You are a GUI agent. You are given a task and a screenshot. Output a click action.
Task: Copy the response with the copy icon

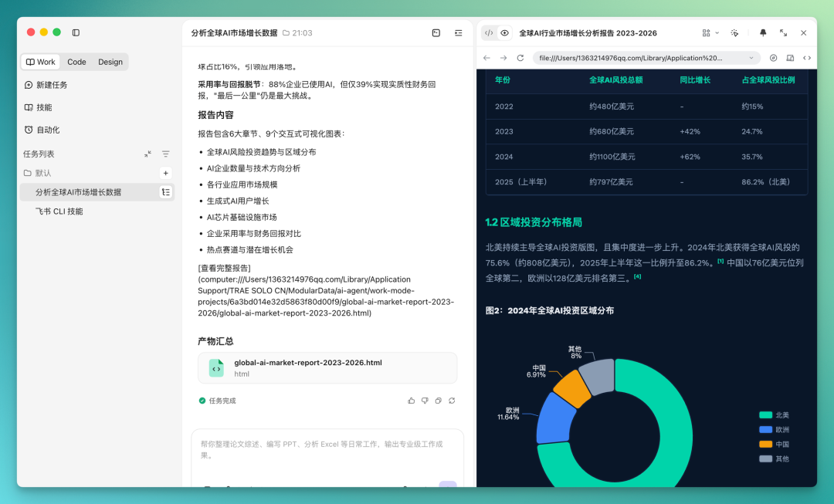(439, 401)
